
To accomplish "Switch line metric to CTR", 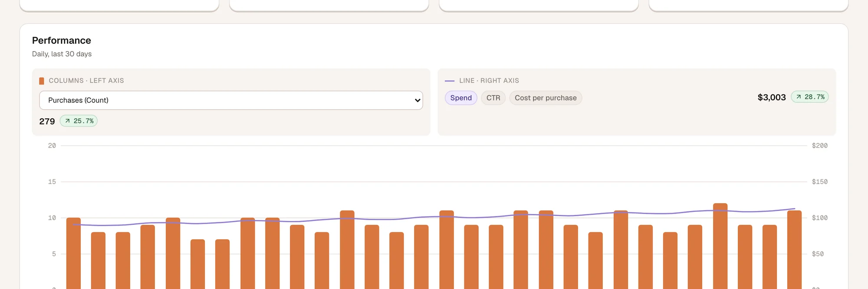I will tap(493, 98).
